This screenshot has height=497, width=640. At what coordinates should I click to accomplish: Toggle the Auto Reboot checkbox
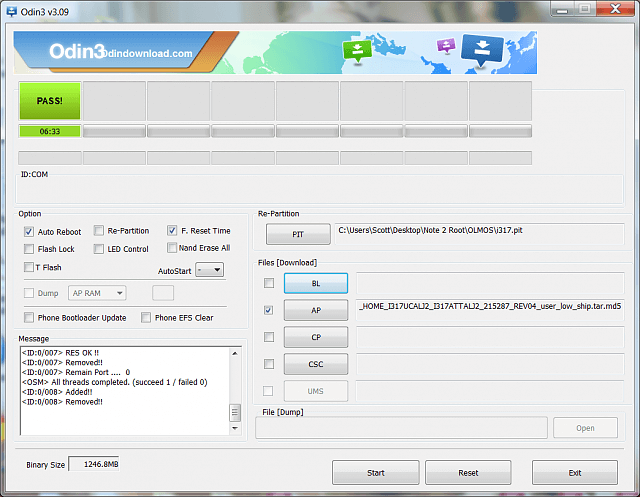29,231
